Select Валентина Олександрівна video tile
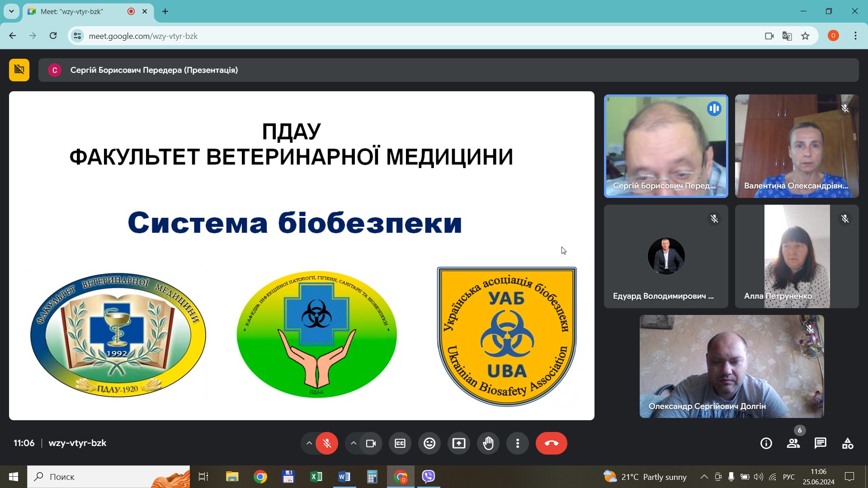The image size is (868, 488). point(797,146)
